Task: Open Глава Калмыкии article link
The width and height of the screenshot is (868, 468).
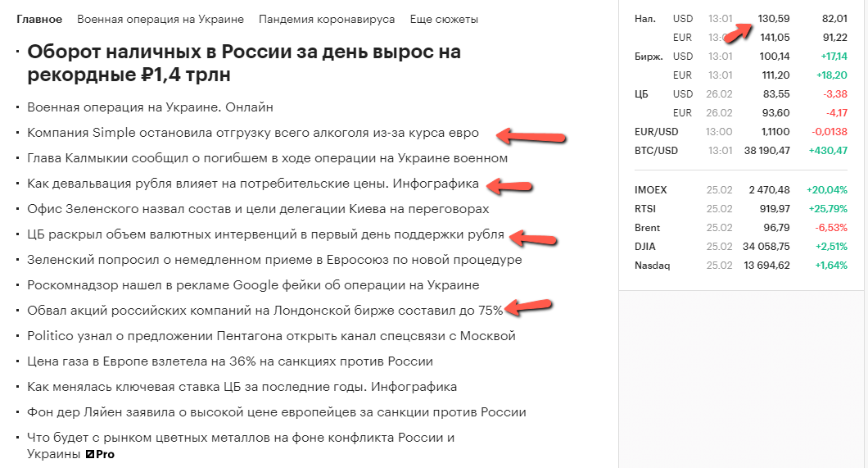Action: point(268,158)
